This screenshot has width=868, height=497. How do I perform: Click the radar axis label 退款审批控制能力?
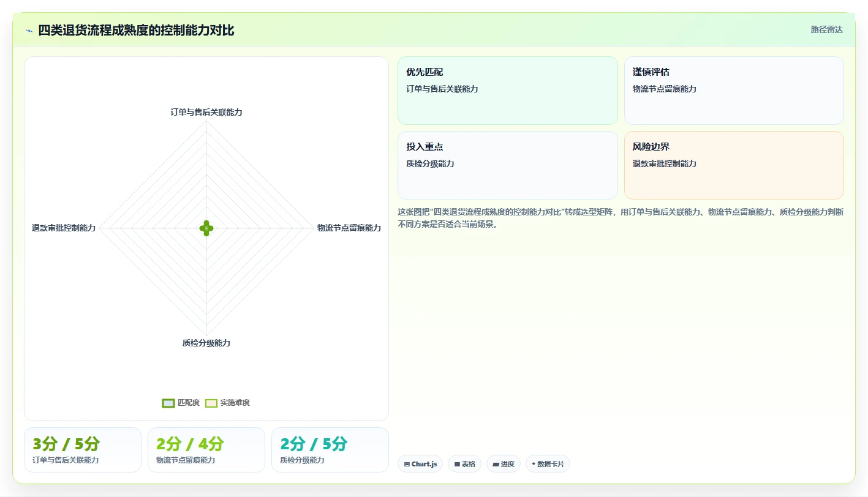(x=64, y=228)
